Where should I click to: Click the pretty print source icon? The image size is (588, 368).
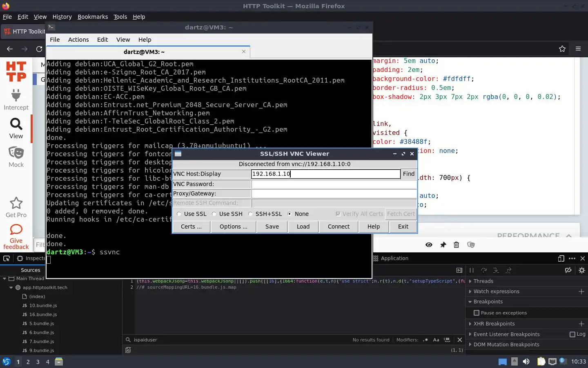128,350
